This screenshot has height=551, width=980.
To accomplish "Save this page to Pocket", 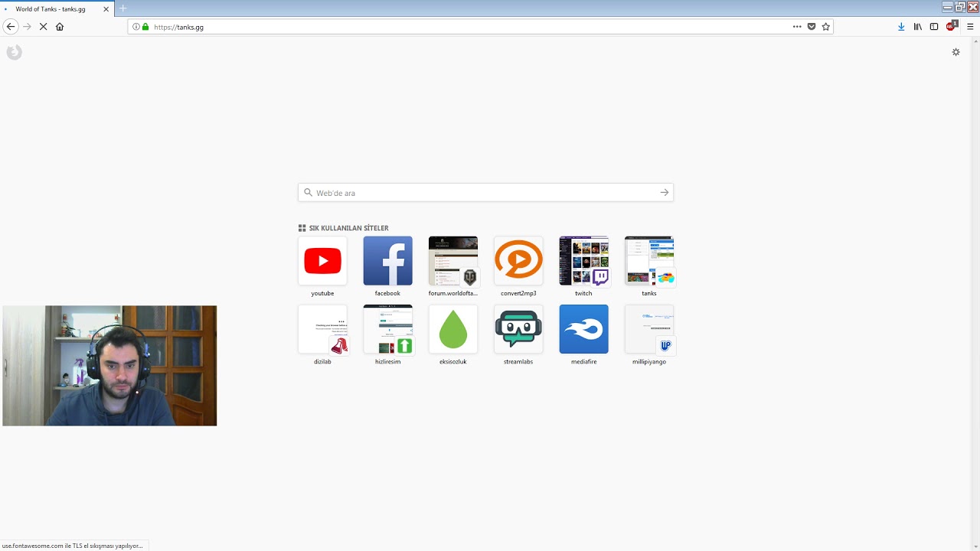I will pos(812,27).
